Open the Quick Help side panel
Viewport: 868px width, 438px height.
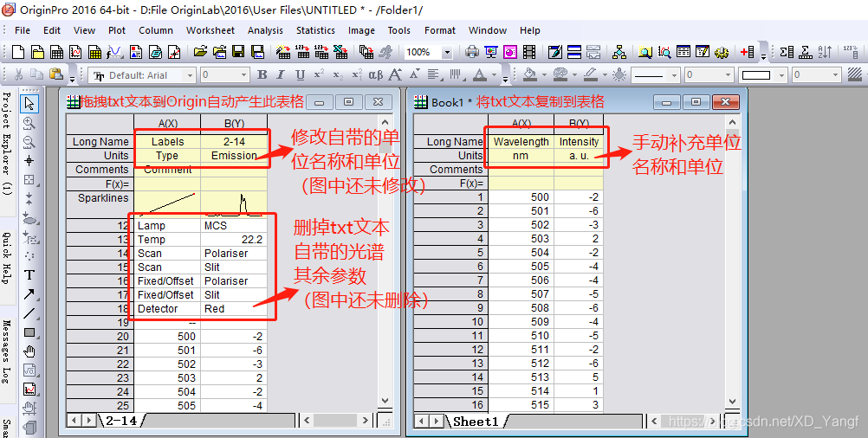tap(7, 258)
